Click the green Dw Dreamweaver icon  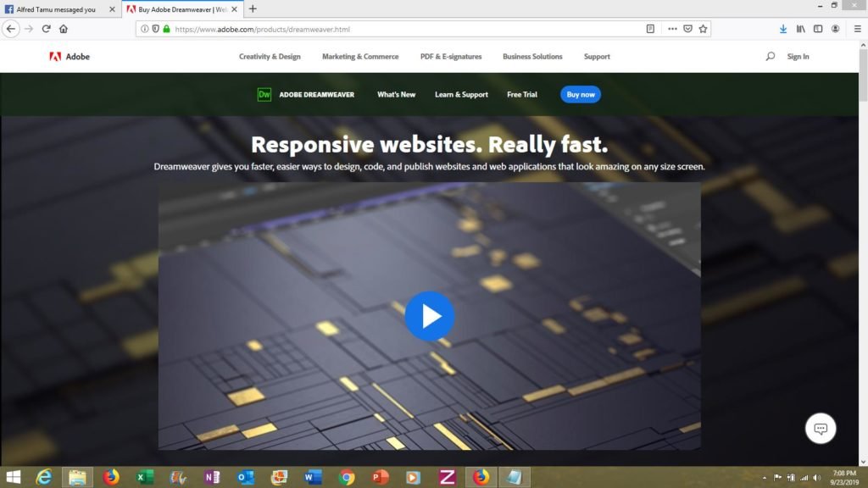tap(264, 95)
